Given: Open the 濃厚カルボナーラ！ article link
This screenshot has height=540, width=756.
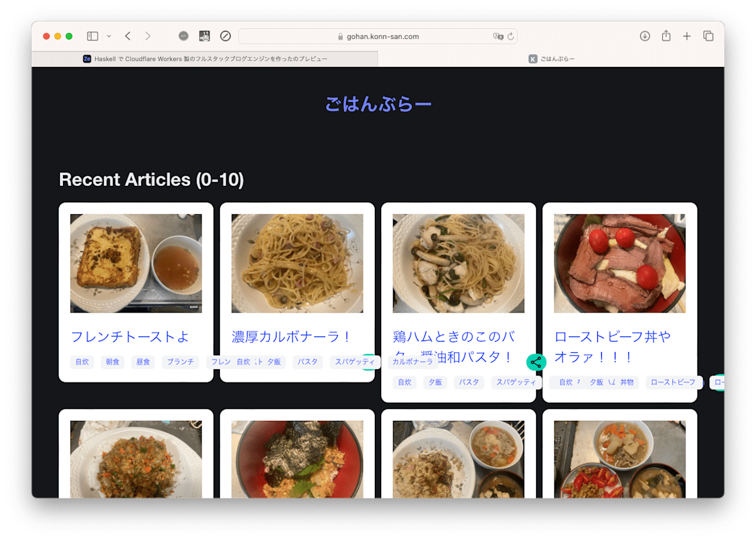Looking at the screenshot, I should [291, 336].
